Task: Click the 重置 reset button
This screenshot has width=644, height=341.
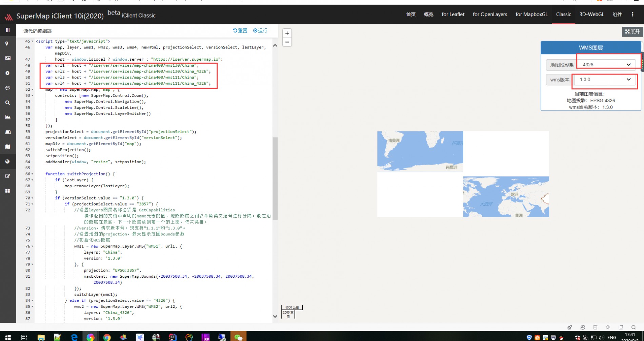Action: (240, 30)
